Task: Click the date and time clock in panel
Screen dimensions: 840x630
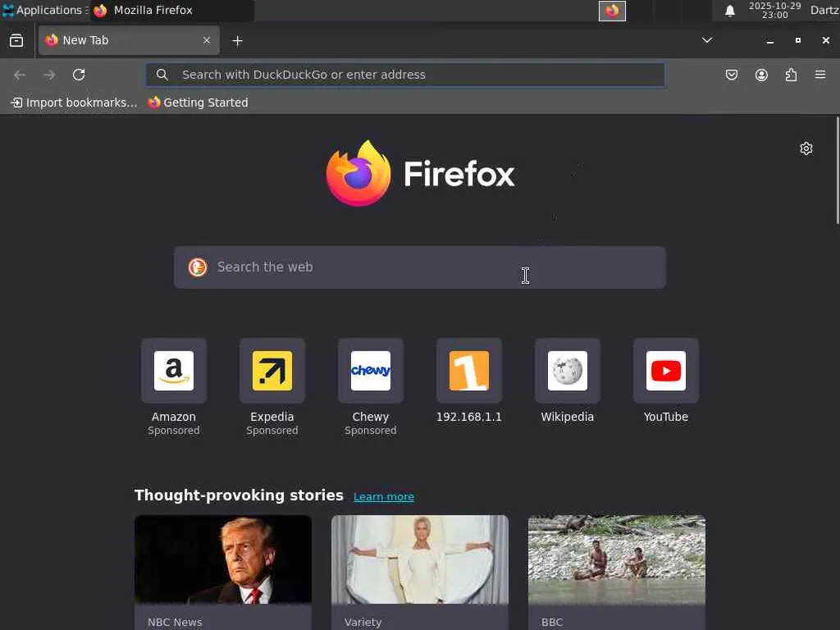Action: [x=774, y=10]
